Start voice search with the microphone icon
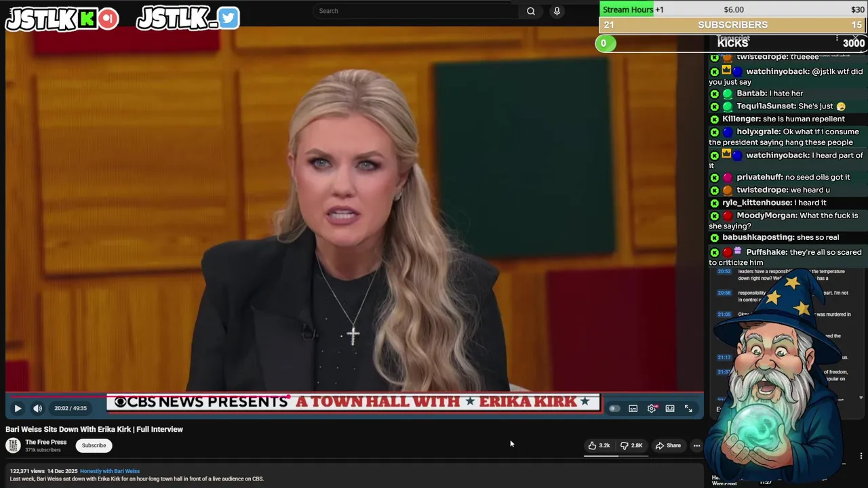 point(557,11)
